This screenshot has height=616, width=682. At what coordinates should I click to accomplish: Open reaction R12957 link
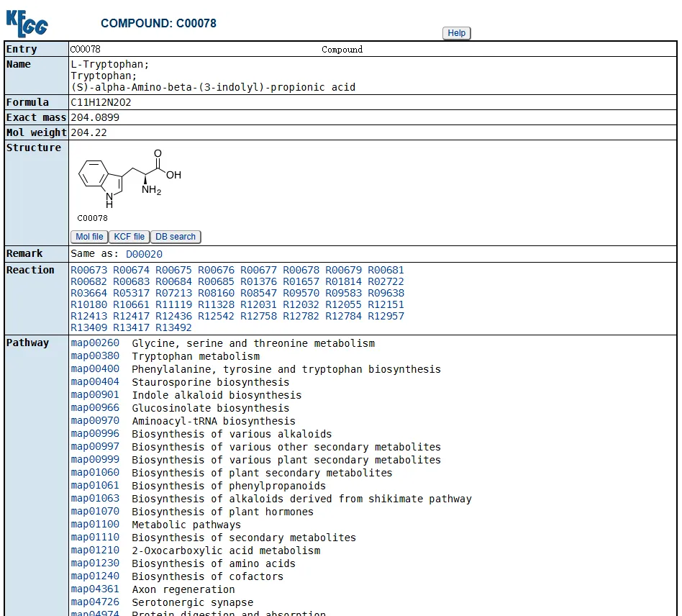coord(386,316)
